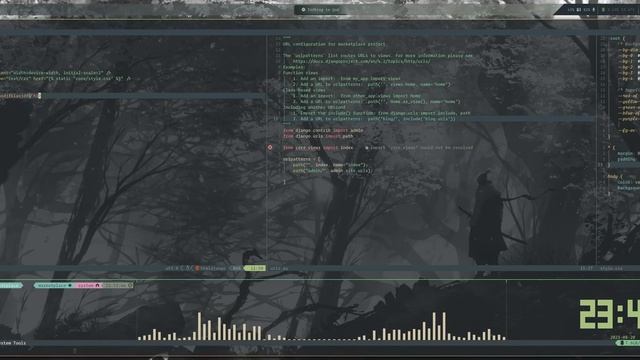
Task: Click the top bar center status widget
Action: pyautogui.click(x=320, y=10)
